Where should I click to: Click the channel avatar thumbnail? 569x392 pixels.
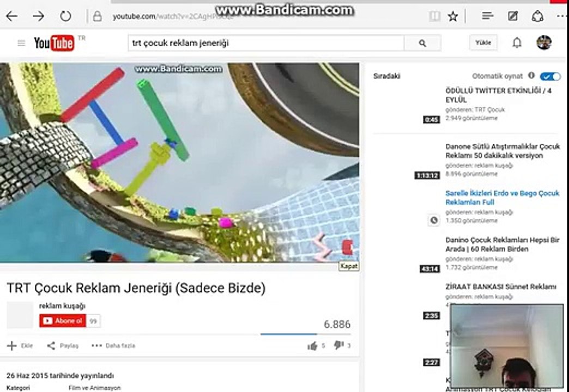pyautogui.click(x=20, y=315)
